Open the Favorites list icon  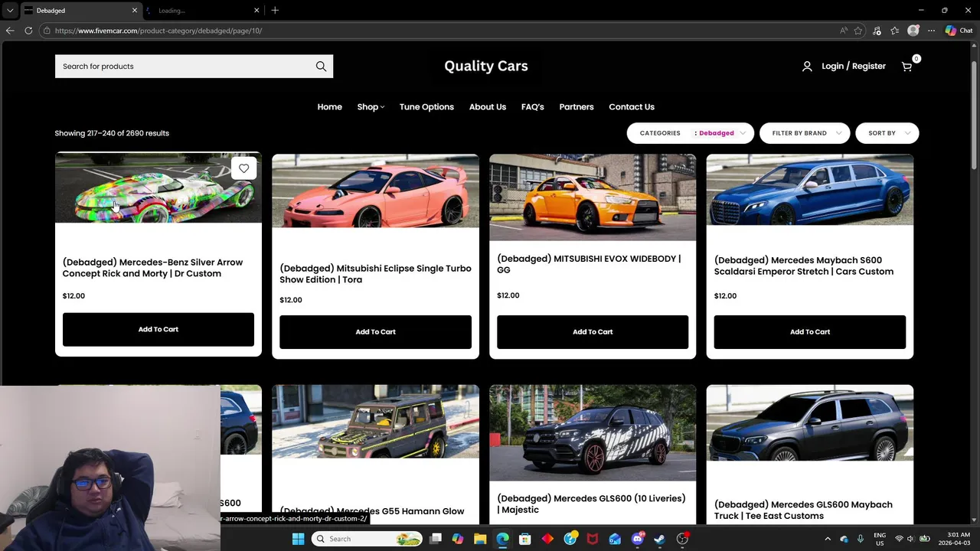pos(895,31)
